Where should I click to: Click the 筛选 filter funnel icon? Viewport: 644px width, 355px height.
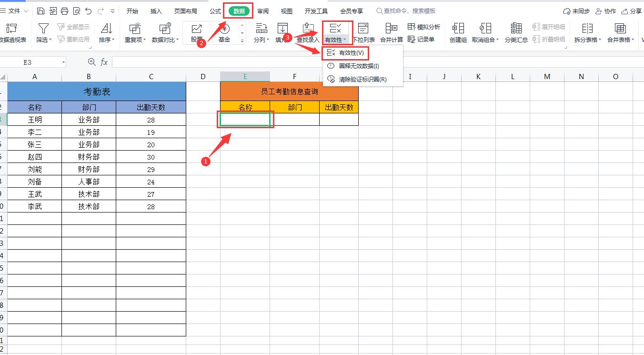43,29
